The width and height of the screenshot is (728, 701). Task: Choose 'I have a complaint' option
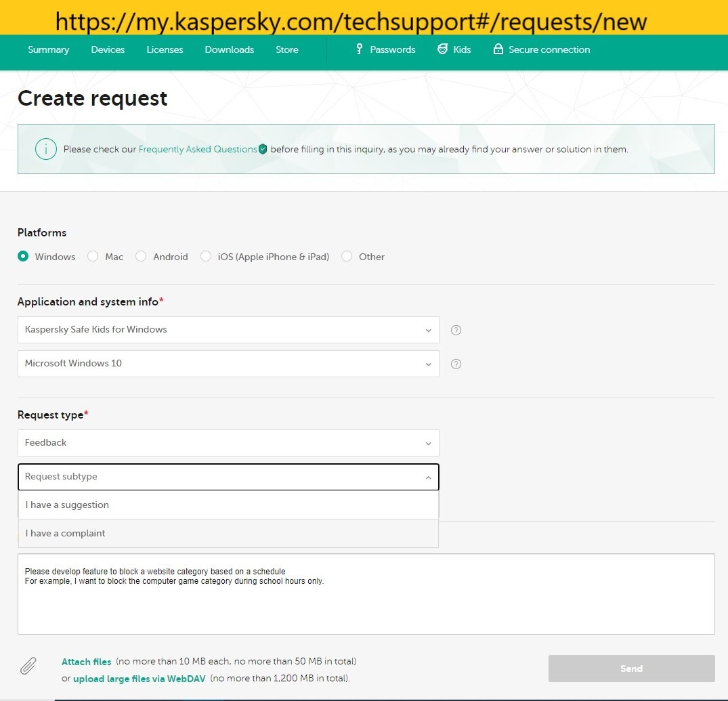click(228, 534)
